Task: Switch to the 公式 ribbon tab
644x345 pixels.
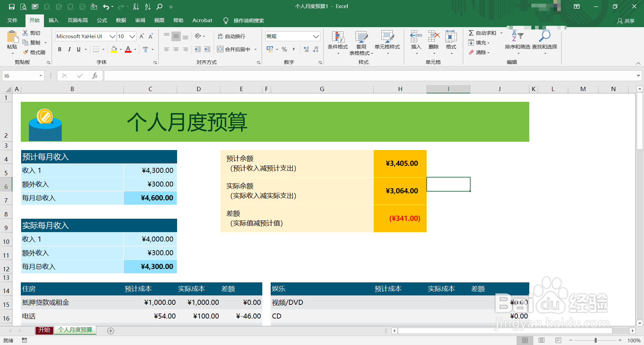Action: coord(102,20)
